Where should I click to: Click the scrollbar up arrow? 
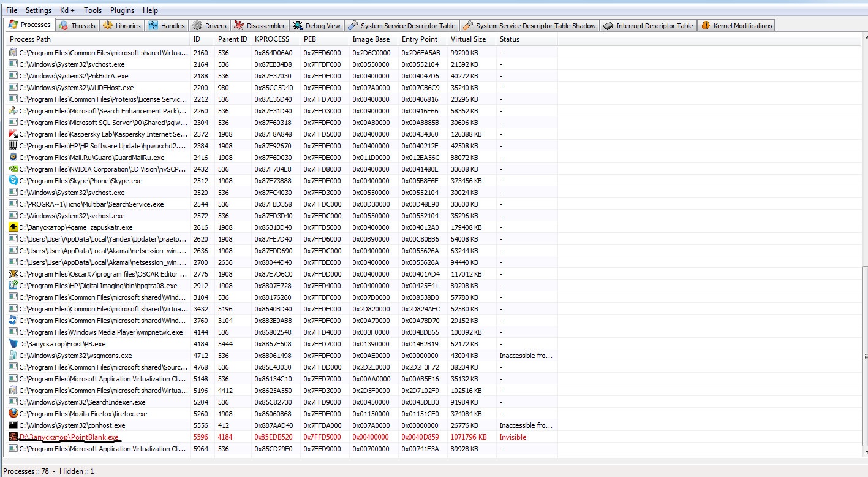point(864,37)
